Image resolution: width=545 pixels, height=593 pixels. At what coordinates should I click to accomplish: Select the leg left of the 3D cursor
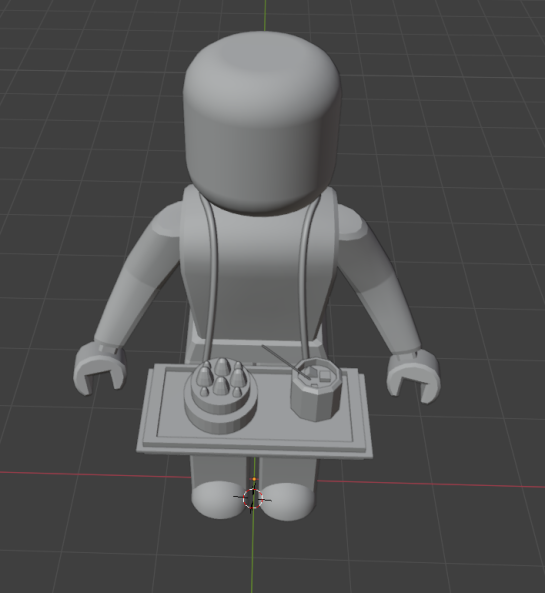[x=219, y=488]
